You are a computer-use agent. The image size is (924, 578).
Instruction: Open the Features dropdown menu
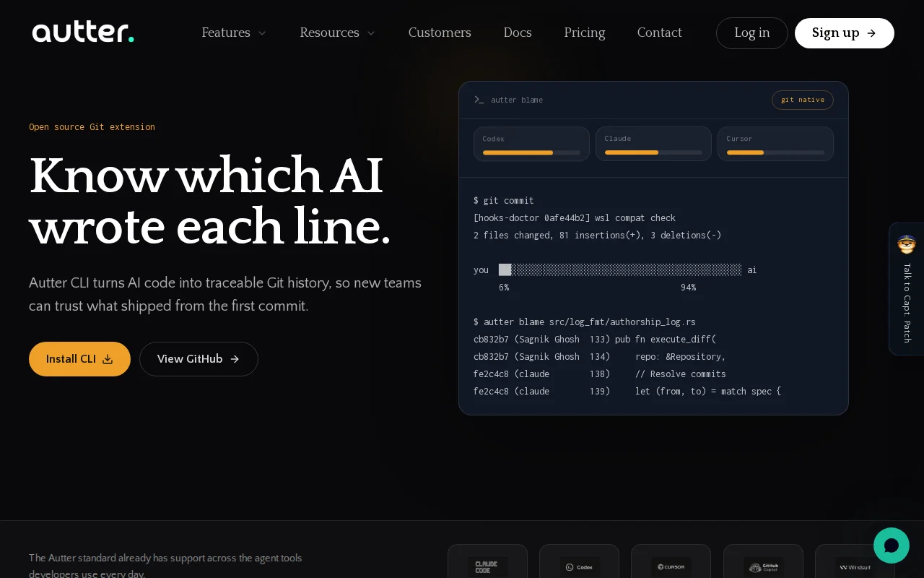[x=234, y=33]
